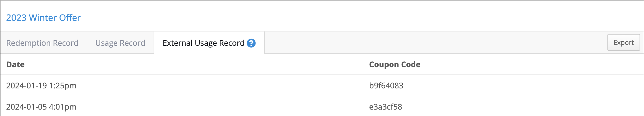This screenshot has height=116, width=644.
Task: Click the External Usage Record label text
Action: tap(204, 43)
